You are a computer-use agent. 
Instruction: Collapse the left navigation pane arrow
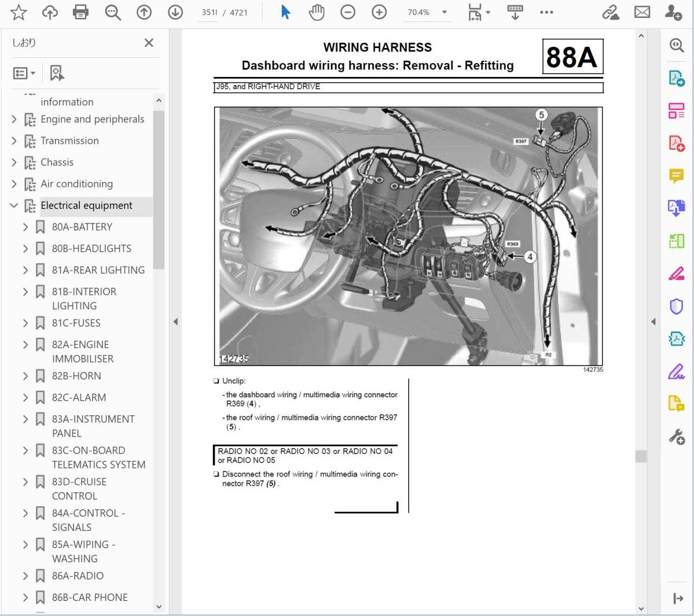tap(175, 322)
